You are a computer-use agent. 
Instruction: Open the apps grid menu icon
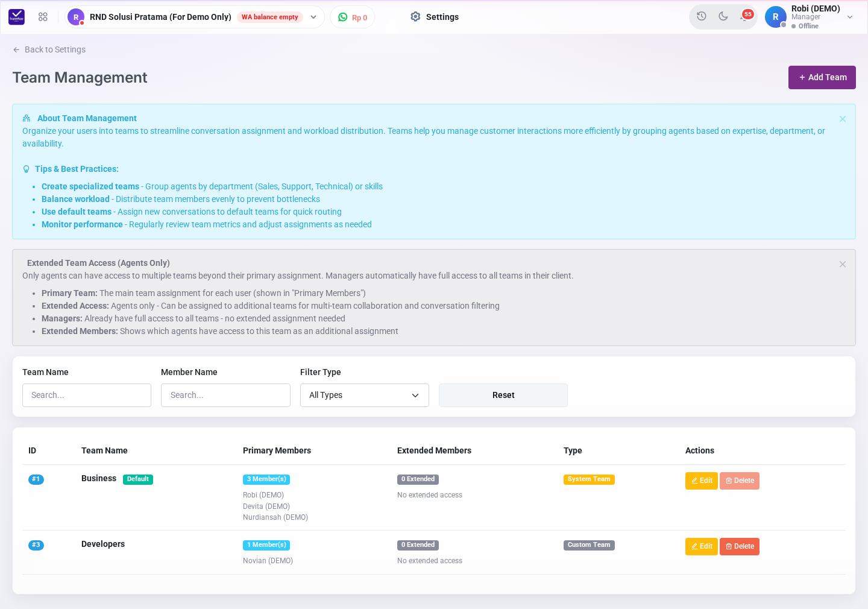[43, 17]
